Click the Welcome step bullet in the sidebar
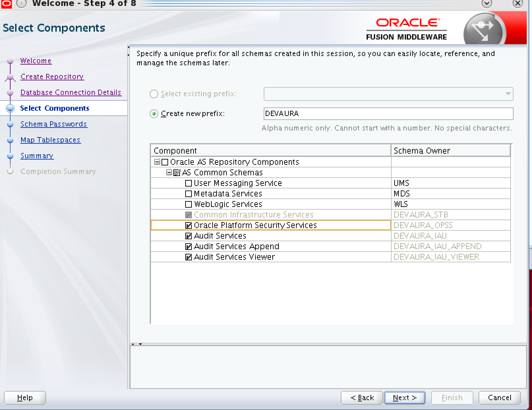532x410 pixels. 11,61
